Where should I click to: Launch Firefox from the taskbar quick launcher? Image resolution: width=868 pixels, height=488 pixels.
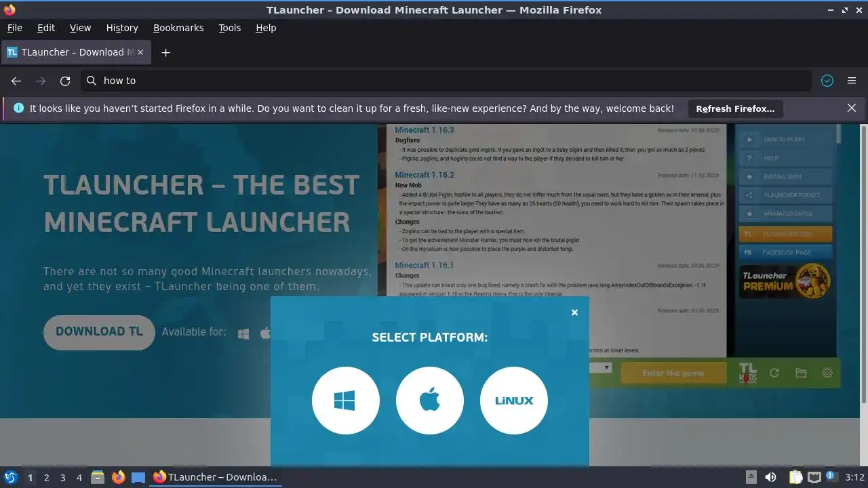pyautogui.click(x=119, y=477)
